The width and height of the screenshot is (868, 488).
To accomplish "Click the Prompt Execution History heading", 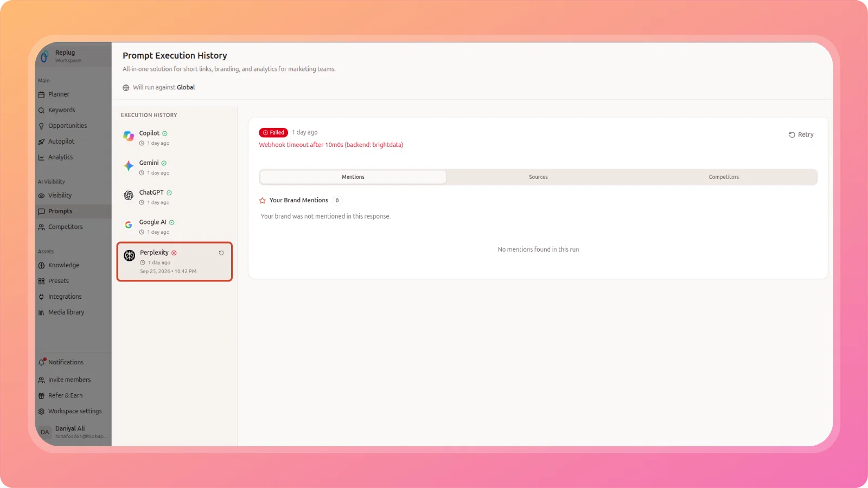I will 175,56.
